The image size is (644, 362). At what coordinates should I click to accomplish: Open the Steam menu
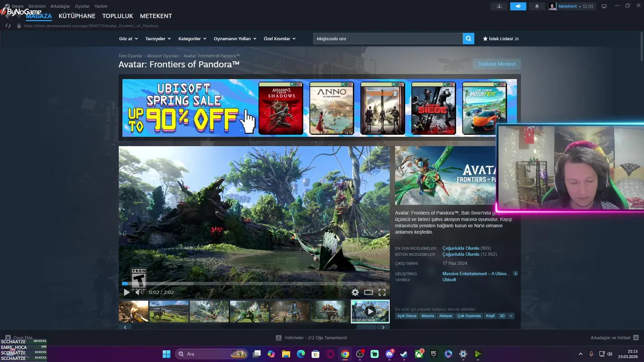[x=18, y=6]
